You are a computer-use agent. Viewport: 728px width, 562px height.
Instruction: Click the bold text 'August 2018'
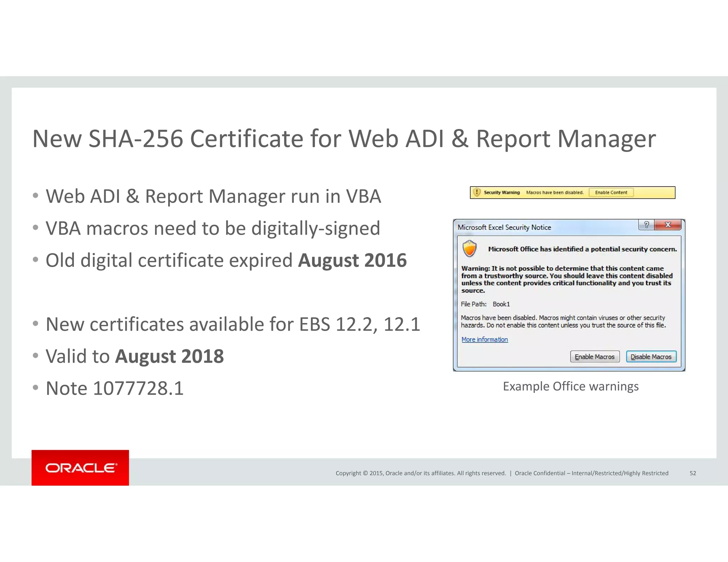click(170, 356)
